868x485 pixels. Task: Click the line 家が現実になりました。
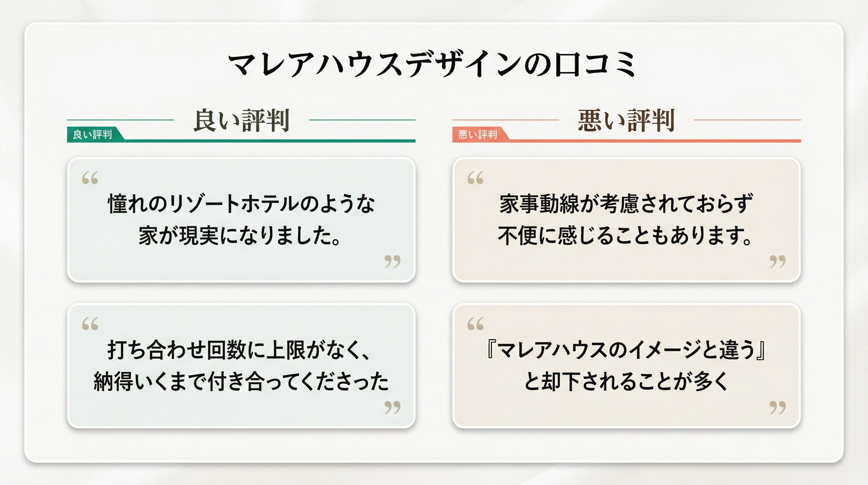click(241, 236)
